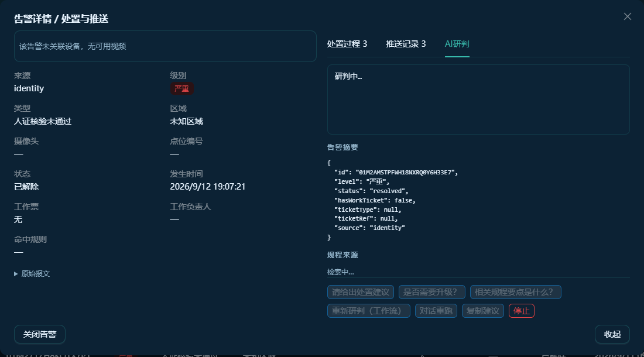Image resolution: width=644 pixels, height=357 pixels.
Task: Click the 工作负责人 label
Action: point(191,207)
